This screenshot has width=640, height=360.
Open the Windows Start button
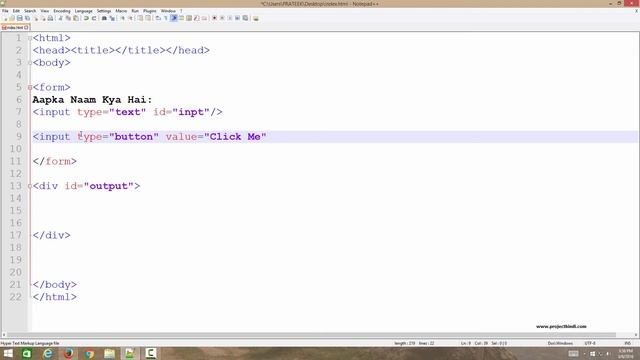[8, 353]
